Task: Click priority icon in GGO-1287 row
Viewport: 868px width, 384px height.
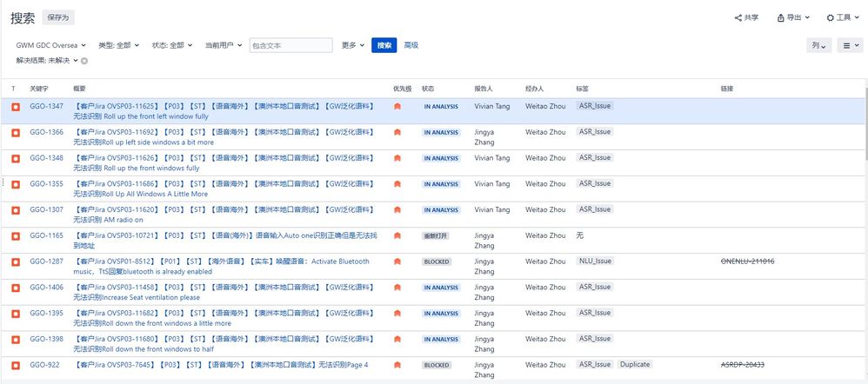Action: tap(397, 262)
